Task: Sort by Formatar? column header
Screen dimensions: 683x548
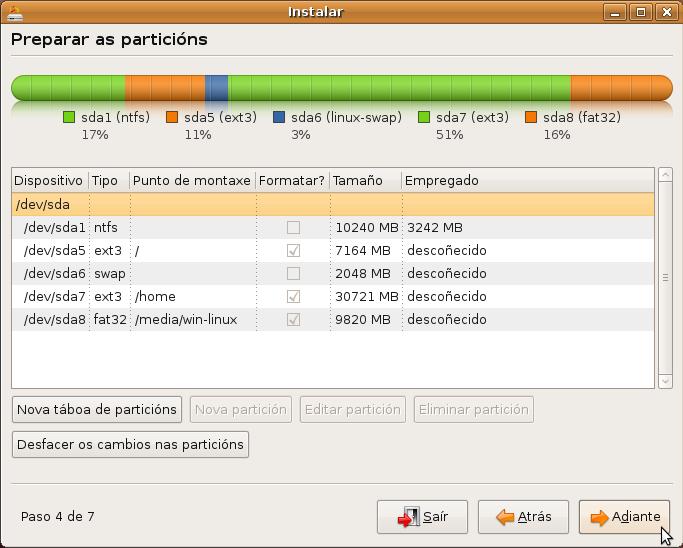Action: pyautogui.click(x=292, y=180)
